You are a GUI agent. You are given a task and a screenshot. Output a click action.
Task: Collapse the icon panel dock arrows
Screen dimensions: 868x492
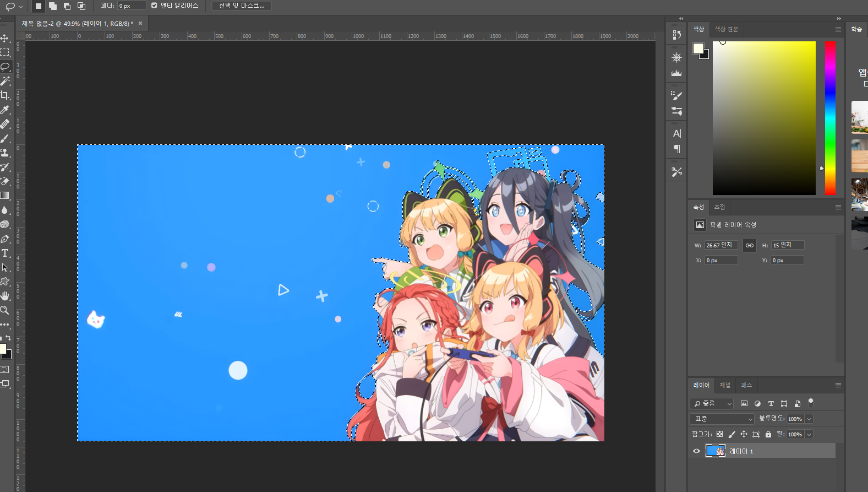pyautogui.click(x=681, y=18)
